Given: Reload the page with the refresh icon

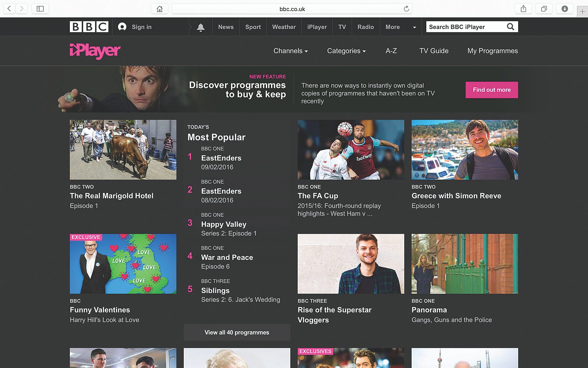Looking at the screenshot, I should point(406,9).
